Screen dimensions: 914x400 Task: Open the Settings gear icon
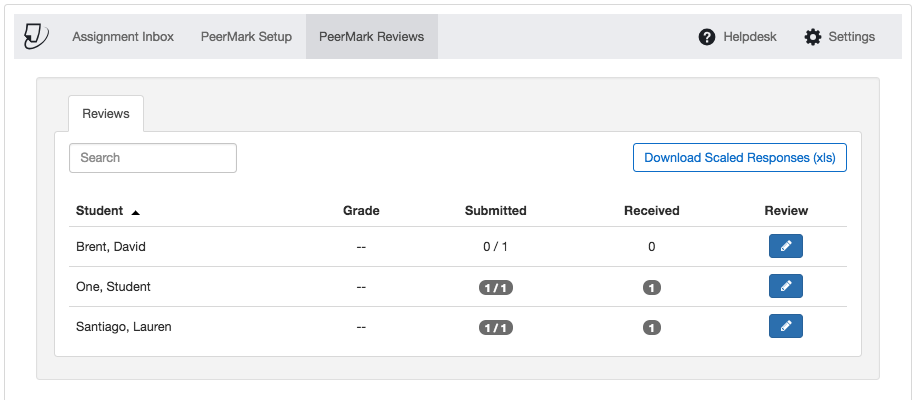[x=813, y=37]
